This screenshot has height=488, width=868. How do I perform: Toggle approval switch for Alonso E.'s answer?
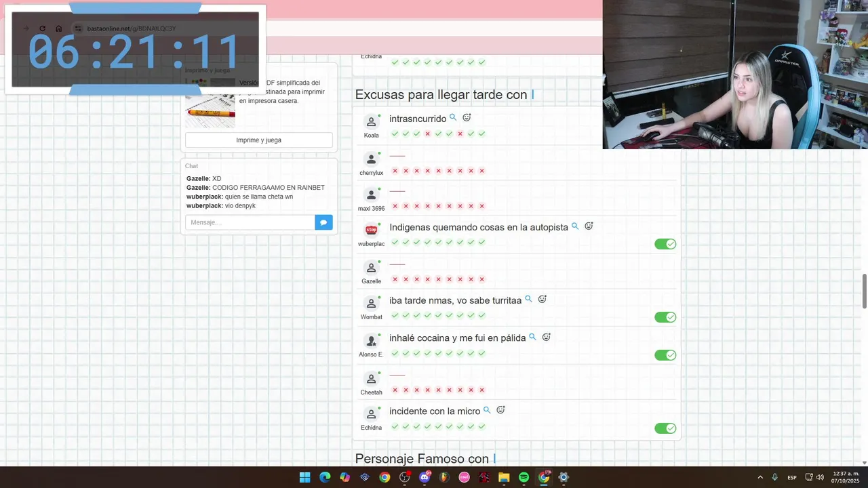[x=665, y=355]
